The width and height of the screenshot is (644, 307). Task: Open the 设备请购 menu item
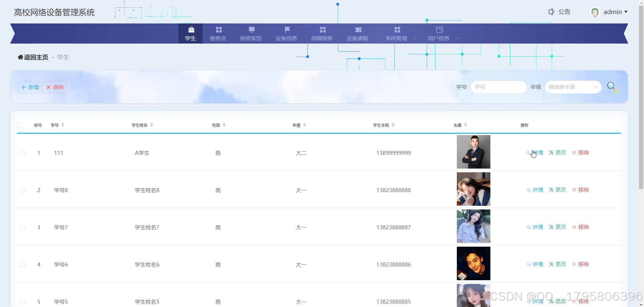click(x=358, y=34)
